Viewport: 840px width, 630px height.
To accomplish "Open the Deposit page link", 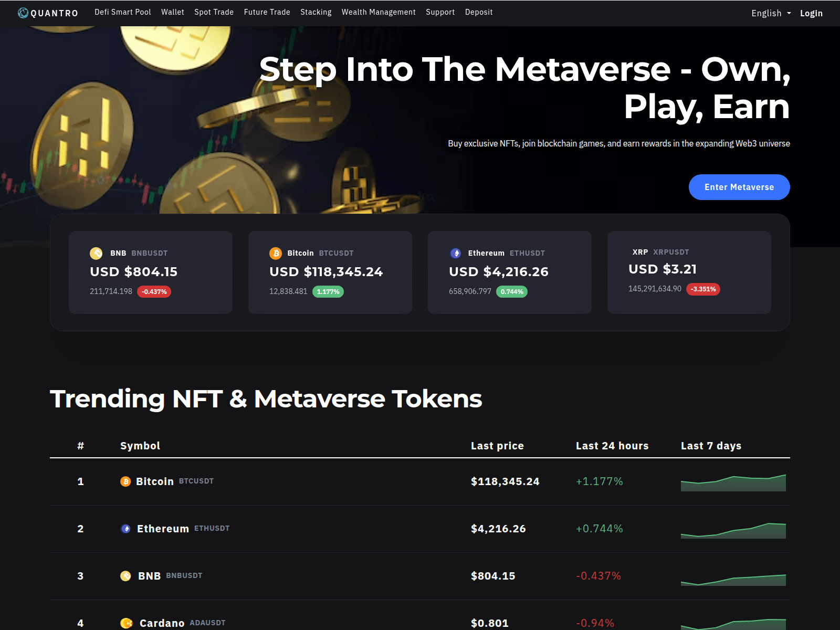I will point(479,12).
